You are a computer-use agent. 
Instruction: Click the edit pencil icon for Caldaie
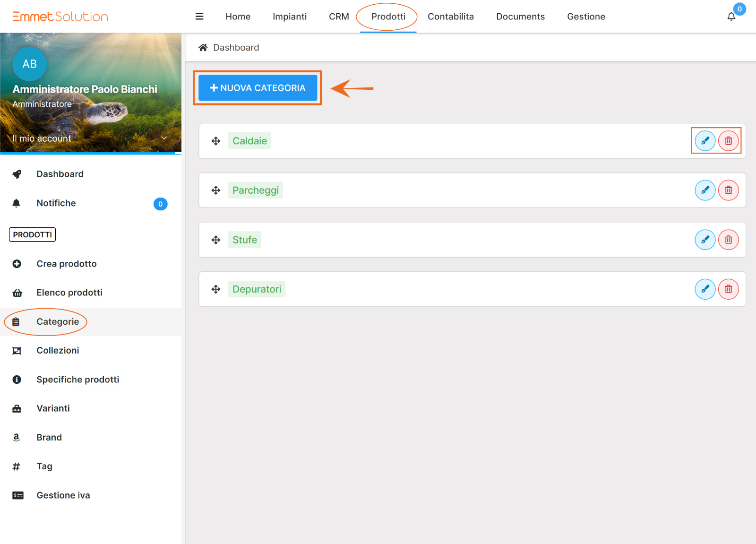coord(705,141)
